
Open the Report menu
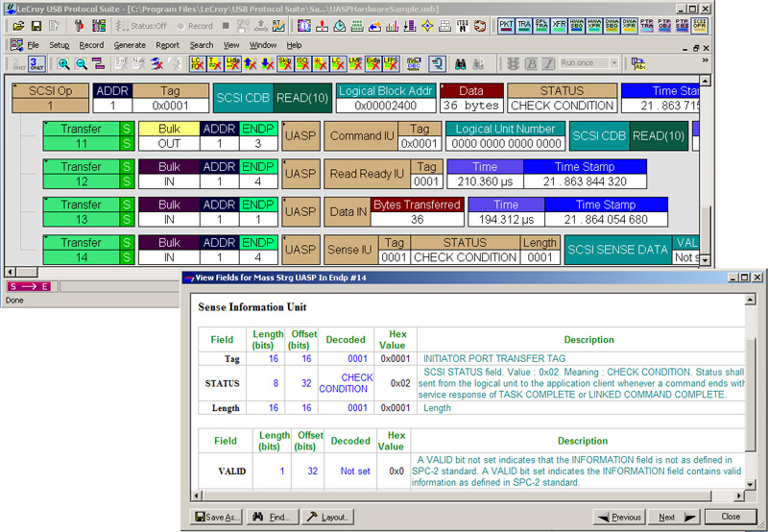coord(167,45)
